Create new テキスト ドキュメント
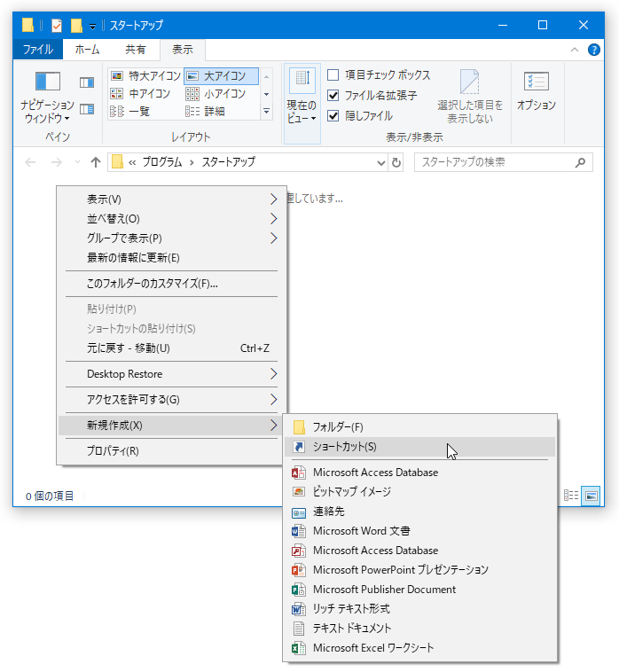 tap(420, 629)
